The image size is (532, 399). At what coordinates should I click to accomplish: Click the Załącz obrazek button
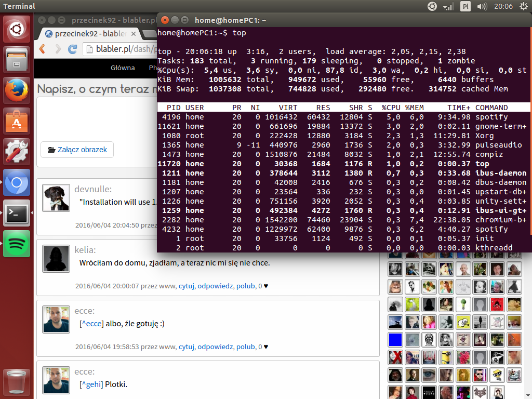pos(77,150)
